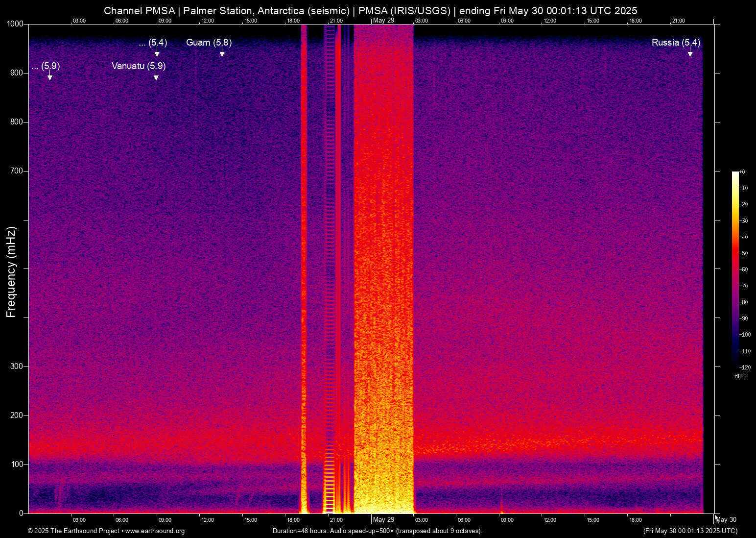Select the Vanuatu (5.9) earthquake label
The width and height of the screenshot is (756, 538).
tap(138, 66)
